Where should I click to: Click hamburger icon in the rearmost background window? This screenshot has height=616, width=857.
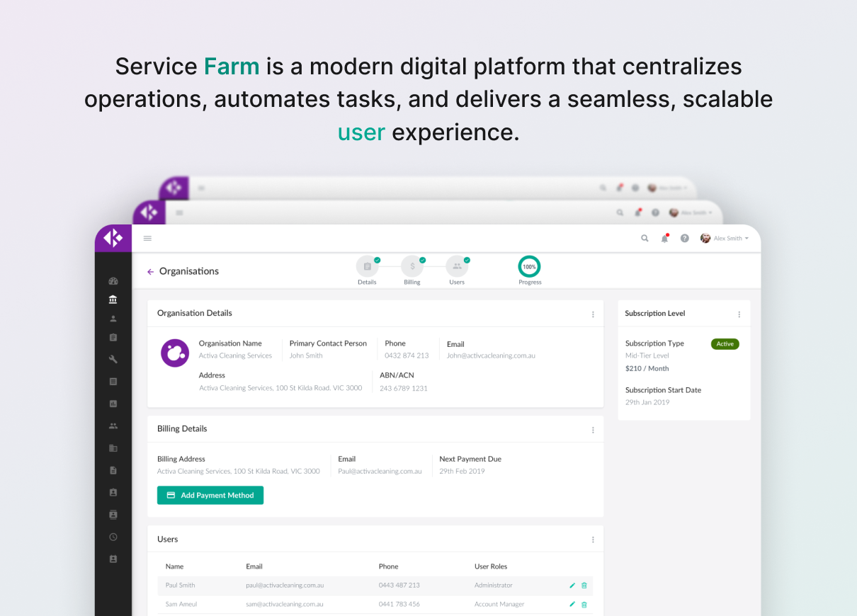pyautogui.click(x=201, y=188)
